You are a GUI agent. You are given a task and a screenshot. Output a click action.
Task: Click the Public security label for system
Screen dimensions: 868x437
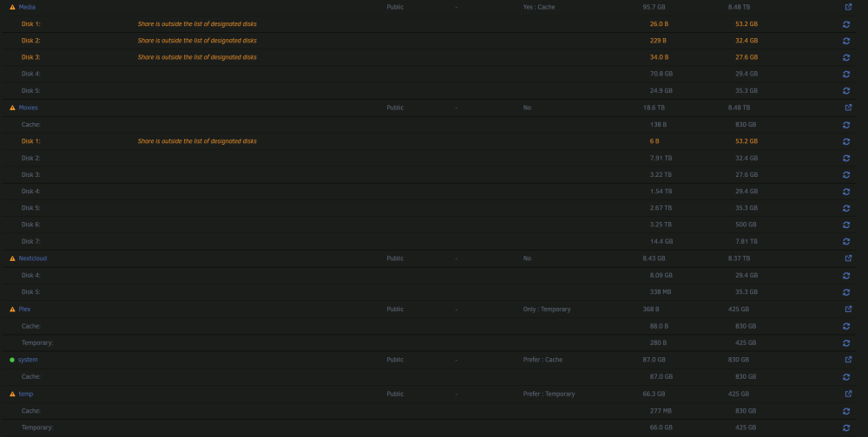pos(395,360)
